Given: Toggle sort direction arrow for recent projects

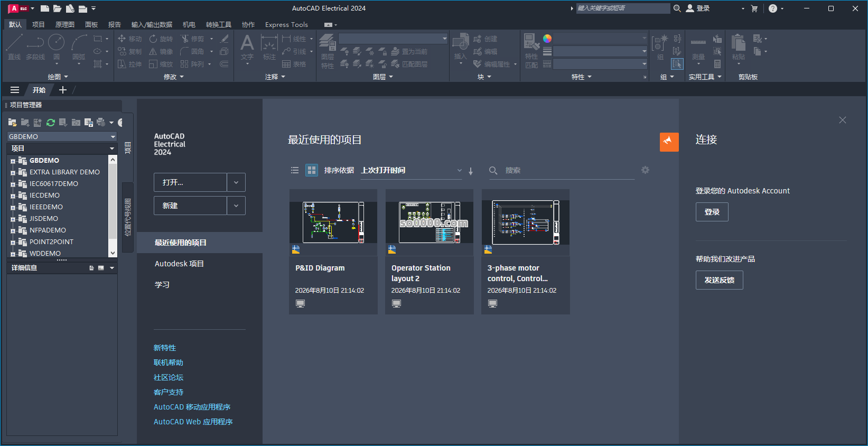Looking at the screenshot, I should (471, 171).
